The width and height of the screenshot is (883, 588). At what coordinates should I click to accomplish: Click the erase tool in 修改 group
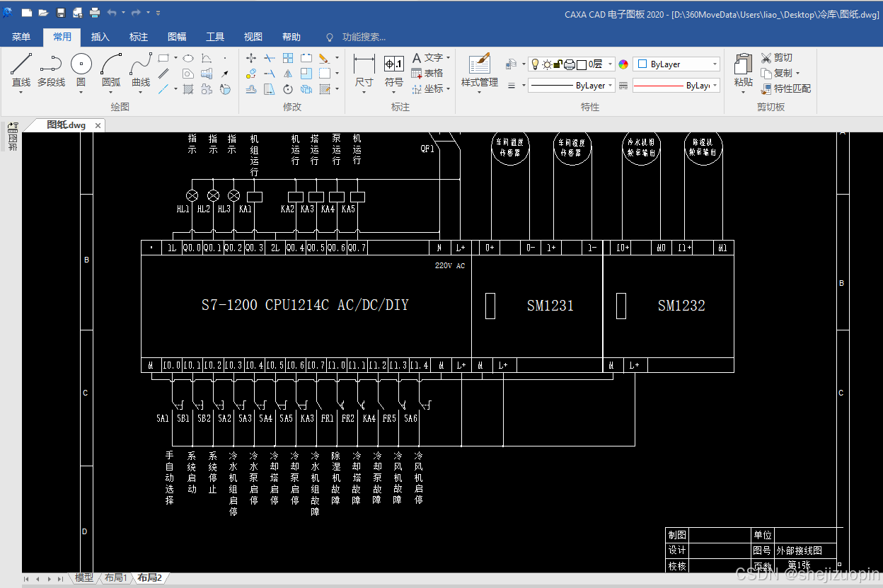pos(324,58)
